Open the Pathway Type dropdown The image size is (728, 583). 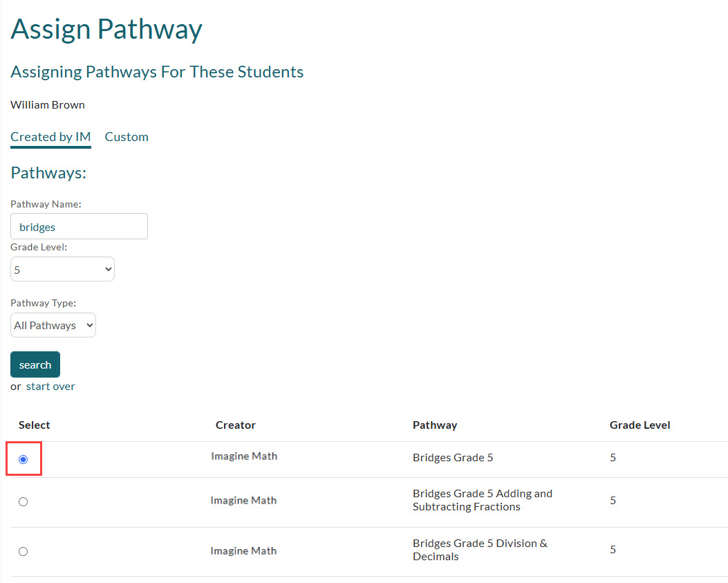(53, 325)
